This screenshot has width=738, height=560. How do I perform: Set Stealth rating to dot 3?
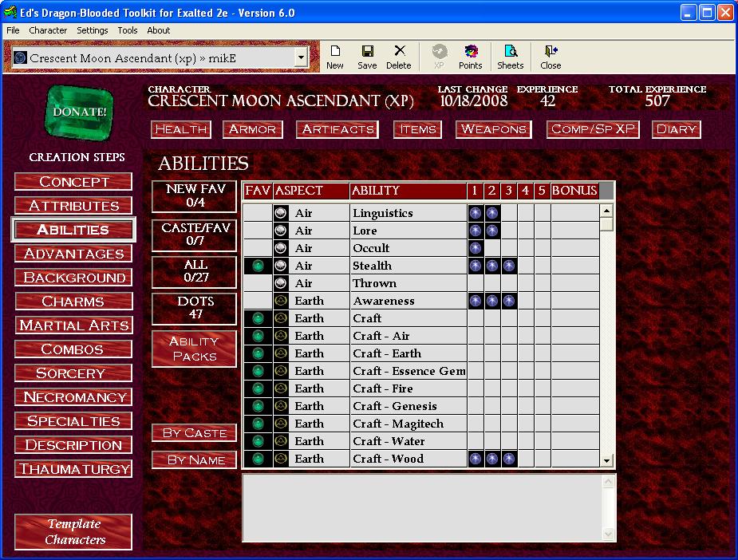click(509, 266)
